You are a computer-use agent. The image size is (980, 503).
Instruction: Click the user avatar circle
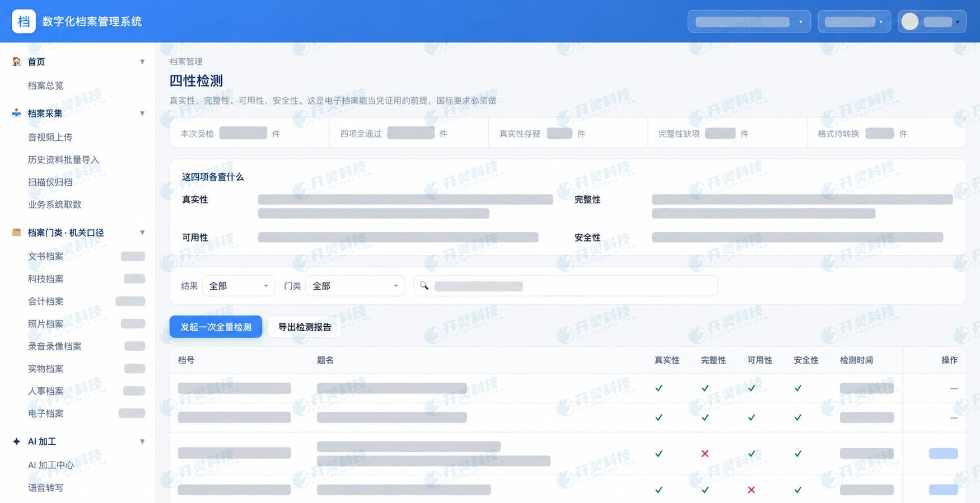click(910, 21)
